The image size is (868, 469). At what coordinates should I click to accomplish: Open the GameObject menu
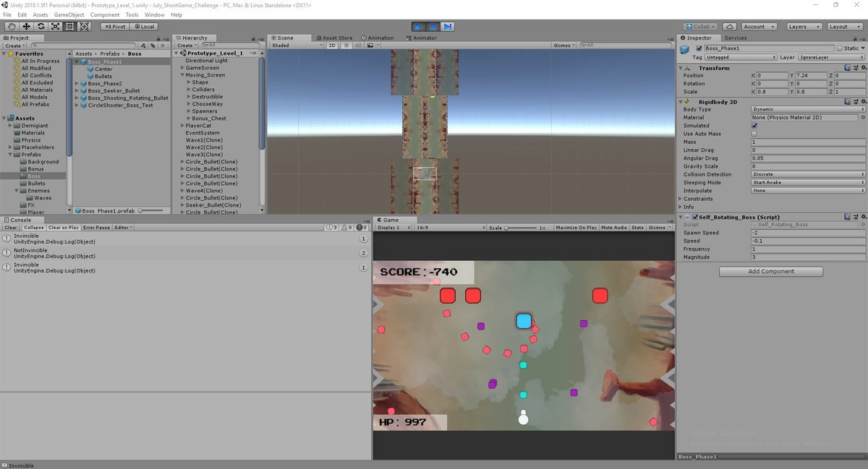click(x=69, y=14)
